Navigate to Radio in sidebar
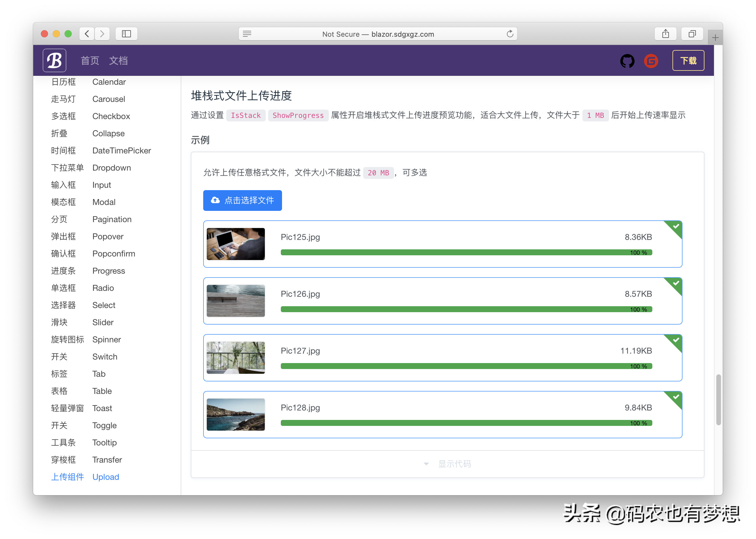Viewport: 756px width, 539px height. (103, 288)
